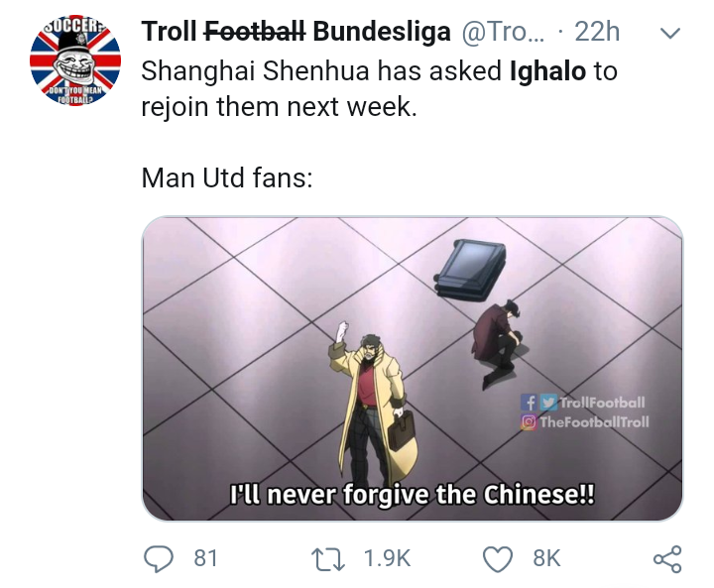Image resolution: width=714 pixels, height=588 pixels.
Task: Like the tweet with the heart icon
Action: point(498,559)
